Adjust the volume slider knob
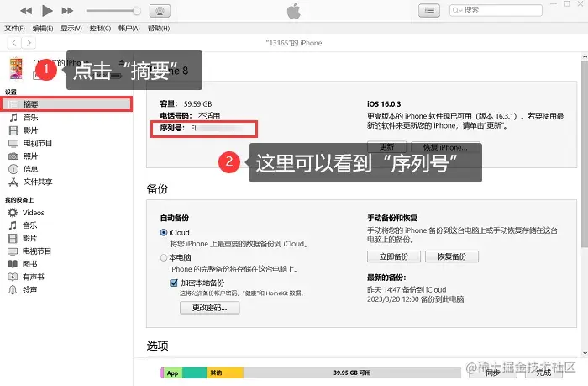 click(137, 11)
